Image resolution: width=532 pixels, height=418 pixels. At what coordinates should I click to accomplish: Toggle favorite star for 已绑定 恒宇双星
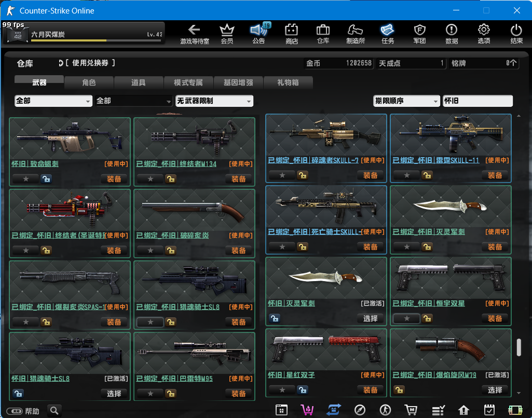[407, 318]
